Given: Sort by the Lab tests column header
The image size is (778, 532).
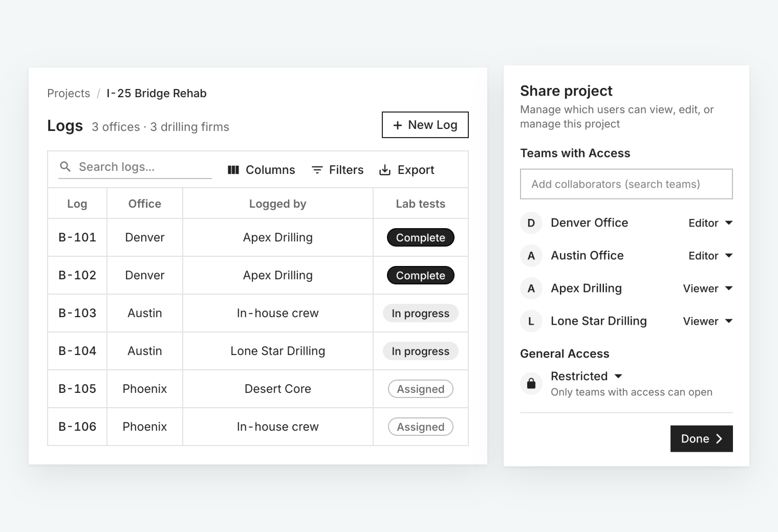Looking at the screenshot, I should pos(421,204).
